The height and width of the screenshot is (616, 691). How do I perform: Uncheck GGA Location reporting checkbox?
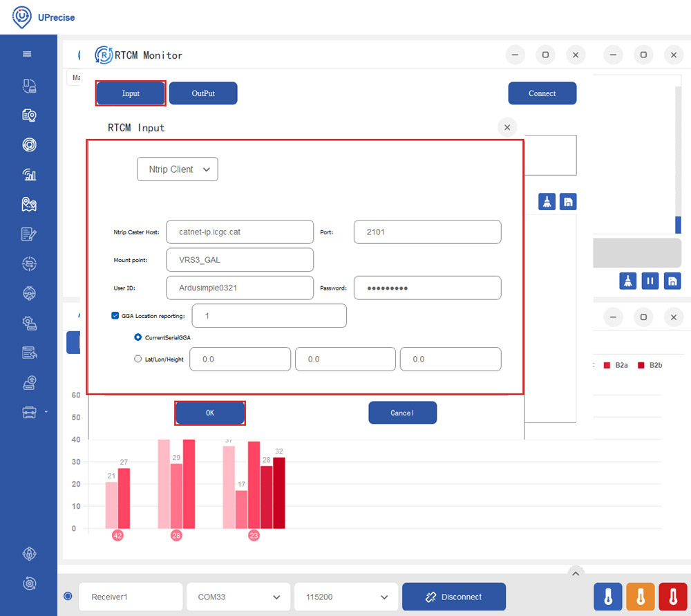pos(115,316)
